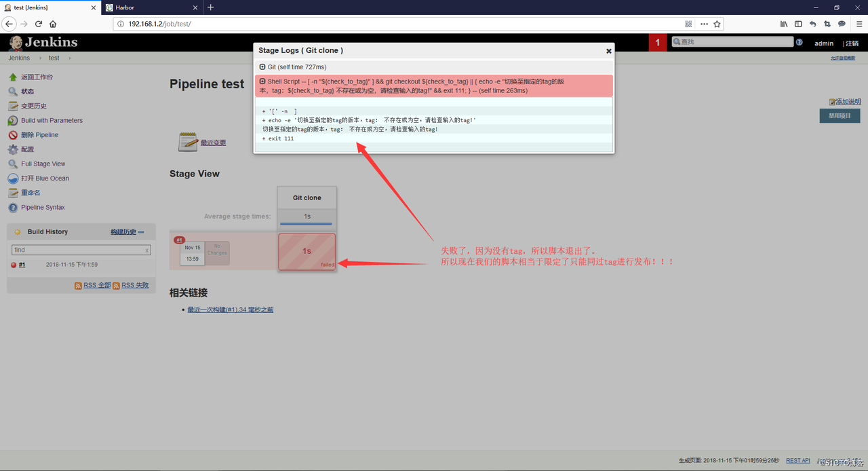Go to the browser home page
This screenshot has width=868, height=471.
53,24
